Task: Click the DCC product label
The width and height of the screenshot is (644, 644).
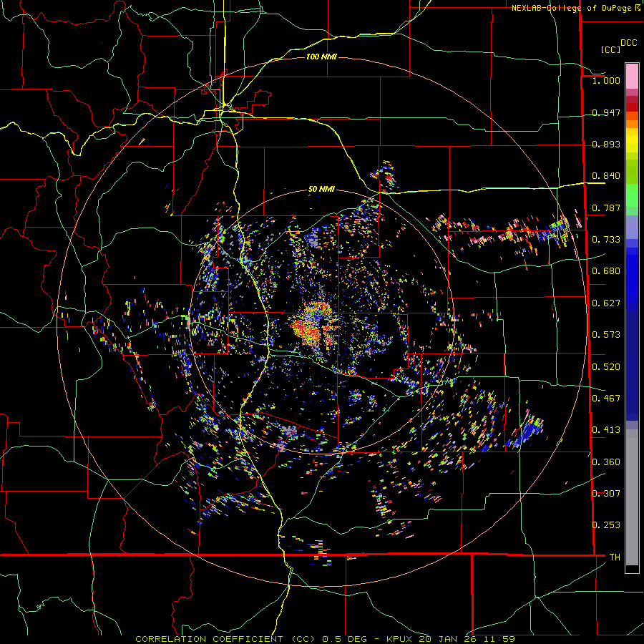Action: point(628,43)
